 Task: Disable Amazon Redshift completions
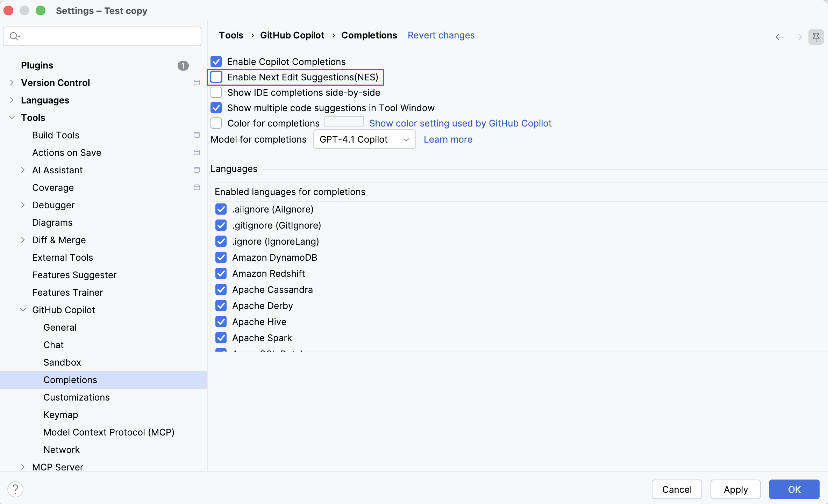click(221, 273)
